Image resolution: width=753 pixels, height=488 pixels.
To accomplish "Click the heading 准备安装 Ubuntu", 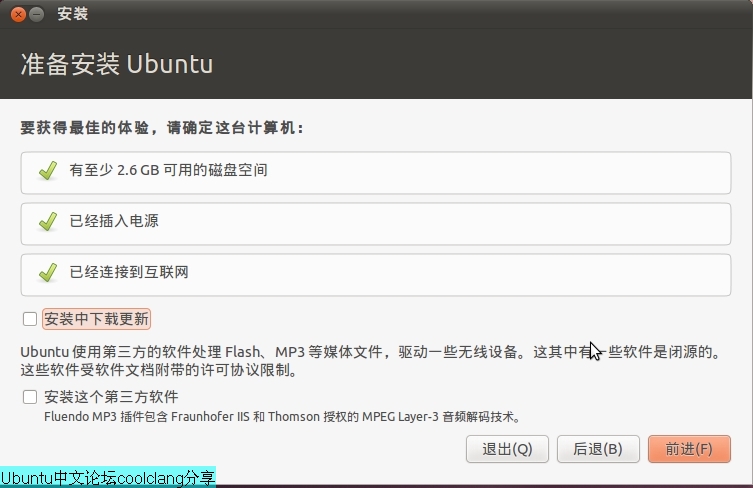I will tap(117, 64).
